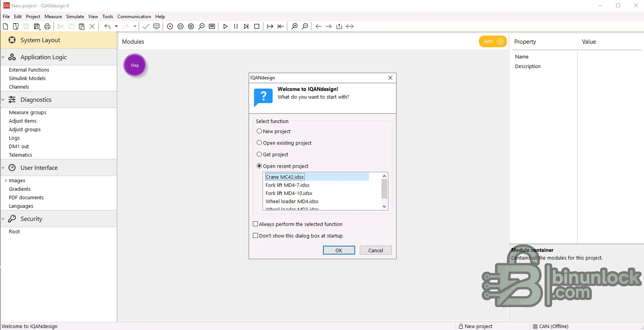This screenshot has width=644, height=330.
Task: Click the simulate Play triangle icon
Action: [225, 26]
